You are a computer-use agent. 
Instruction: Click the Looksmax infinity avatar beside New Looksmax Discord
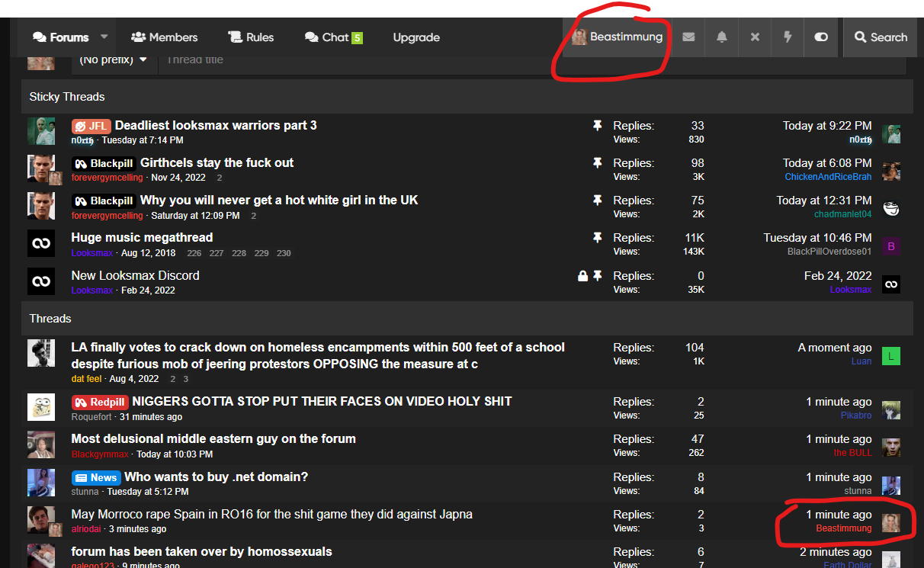[41, 281]
